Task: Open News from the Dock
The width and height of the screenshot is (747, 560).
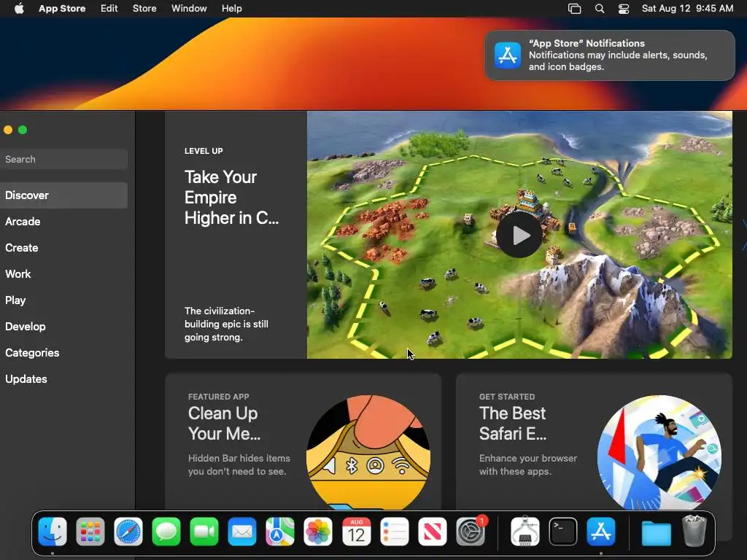Action: click(433, 532)
